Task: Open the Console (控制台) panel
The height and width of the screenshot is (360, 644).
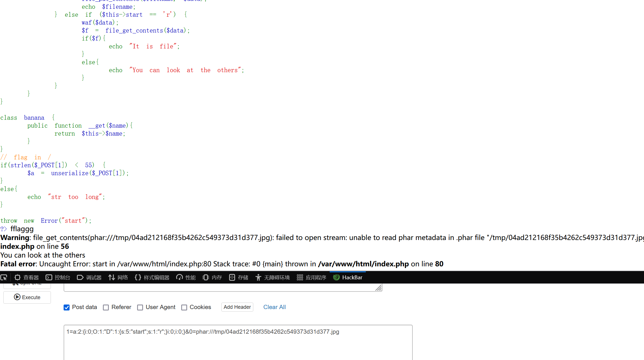Action: (x=58, y=278)
